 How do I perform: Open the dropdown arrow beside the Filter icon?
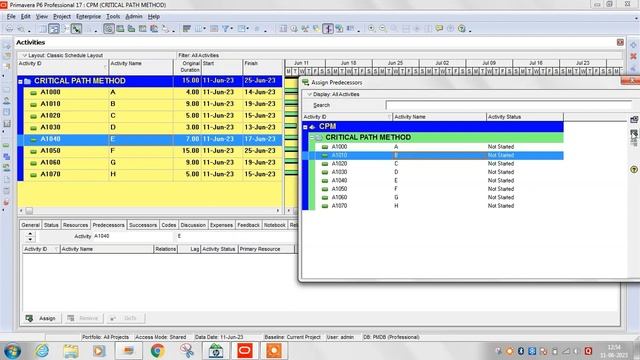click(231, 29)
